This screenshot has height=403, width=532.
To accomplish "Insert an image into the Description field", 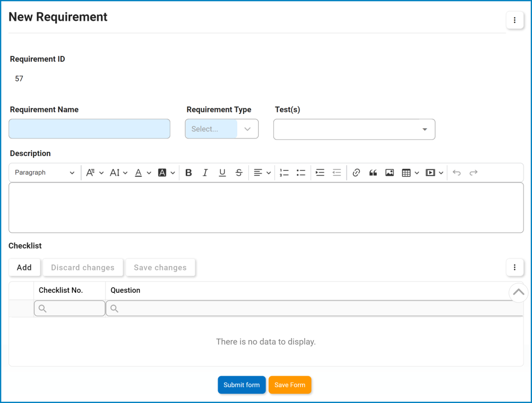I will tap(390, 172).
